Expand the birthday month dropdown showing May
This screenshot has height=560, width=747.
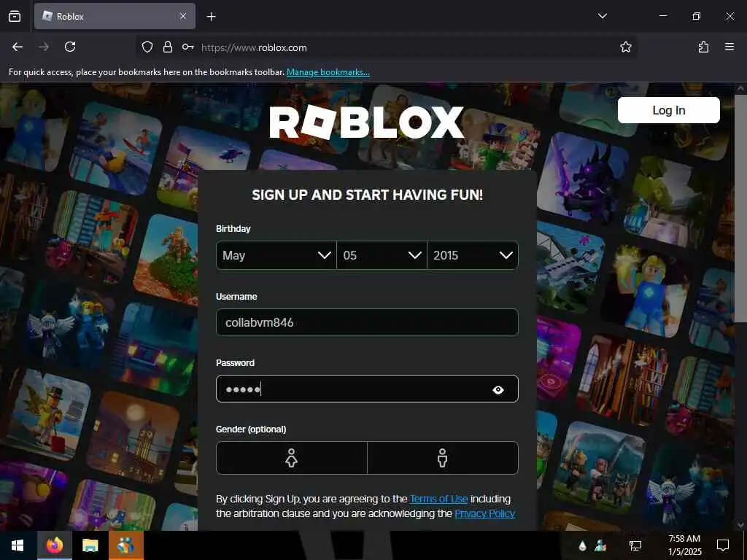[x=276, y=255]
